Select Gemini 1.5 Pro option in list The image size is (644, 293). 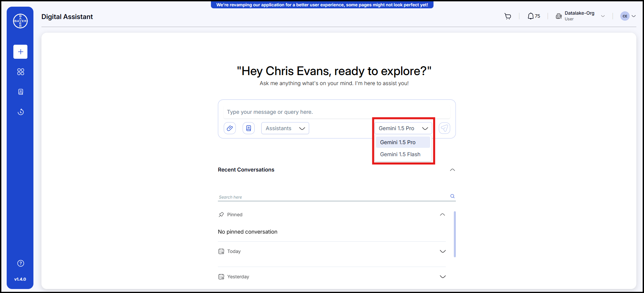pyautogui.click(x=403, y=142)
